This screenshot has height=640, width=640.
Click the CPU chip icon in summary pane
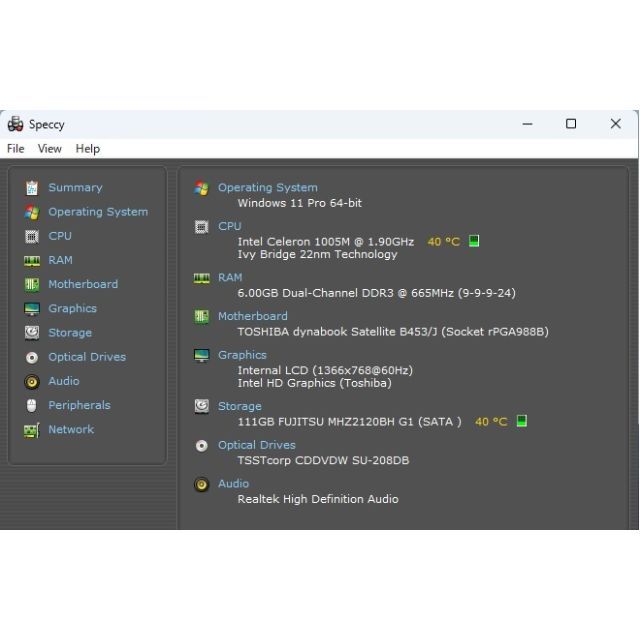[201, 227]
